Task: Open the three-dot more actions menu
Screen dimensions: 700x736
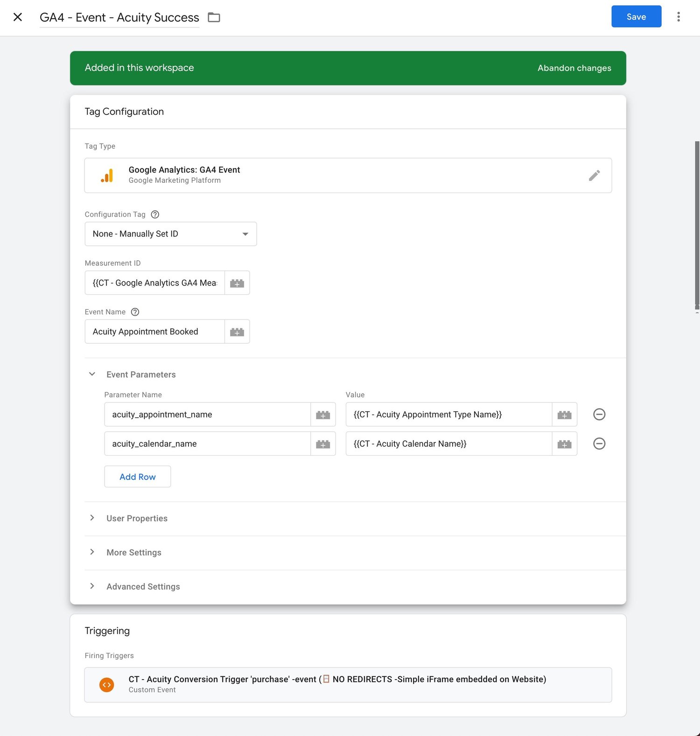Action: point(679,17)
